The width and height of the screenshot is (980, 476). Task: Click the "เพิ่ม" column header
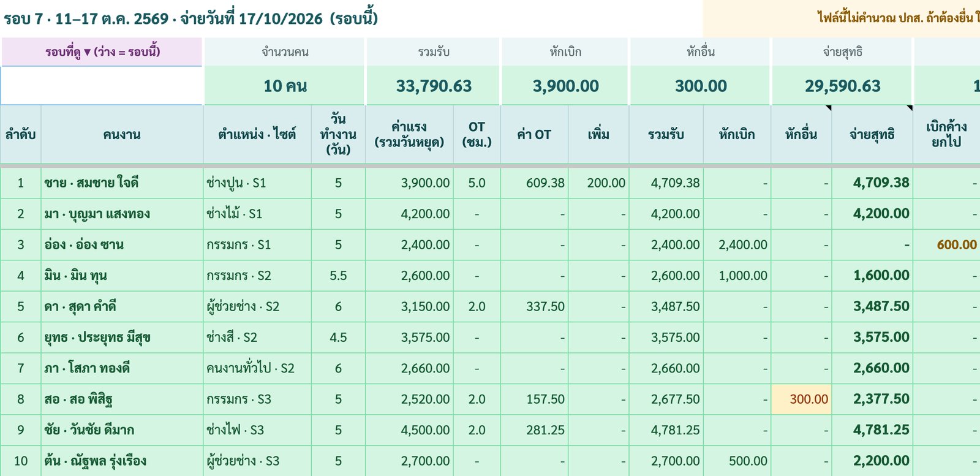coord(598,134)
